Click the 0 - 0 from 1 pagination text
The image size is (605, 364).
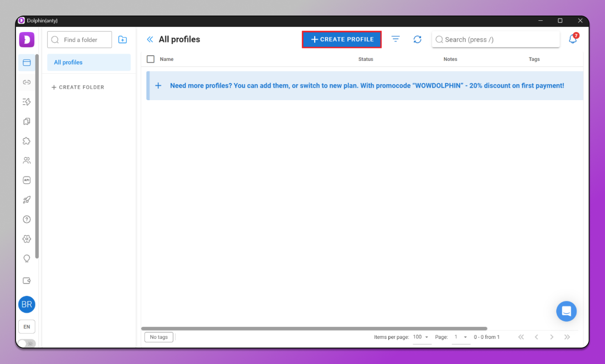point(487,337)
